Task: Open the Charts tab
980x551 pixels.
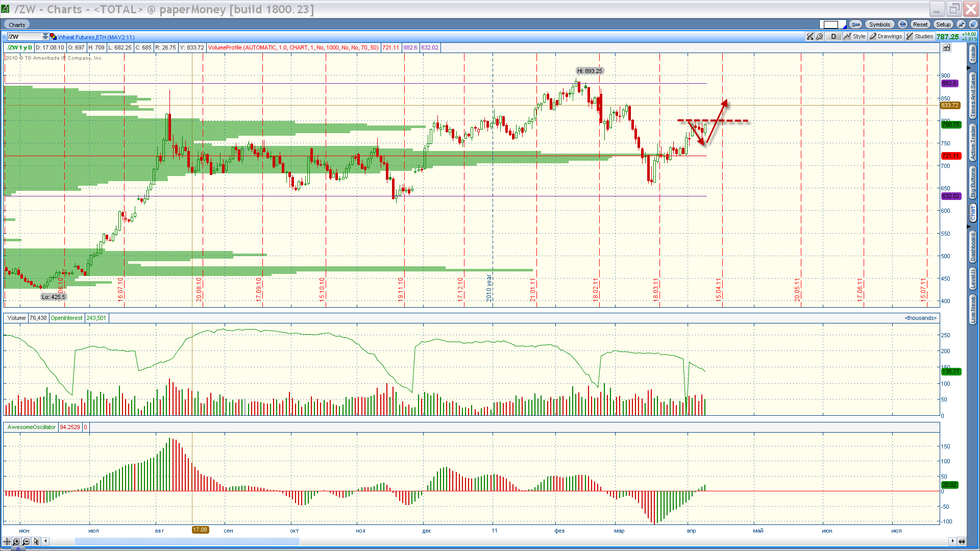Action: point(17,24)
